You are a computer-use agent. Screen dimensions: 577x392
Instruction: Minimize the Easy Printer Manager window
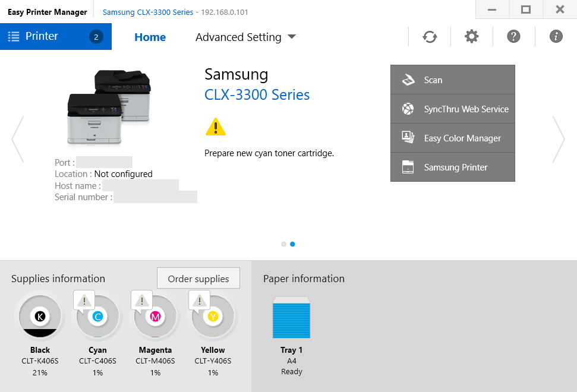(492, 10)
